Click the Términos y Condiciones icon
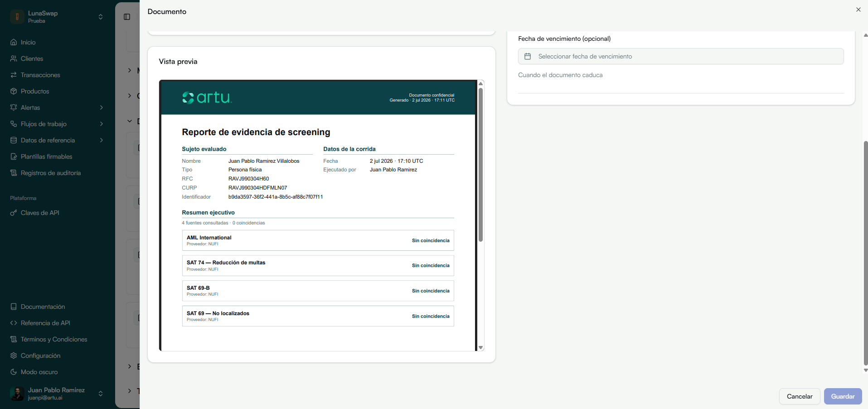The image size is (868, 409). pos(14,339)
